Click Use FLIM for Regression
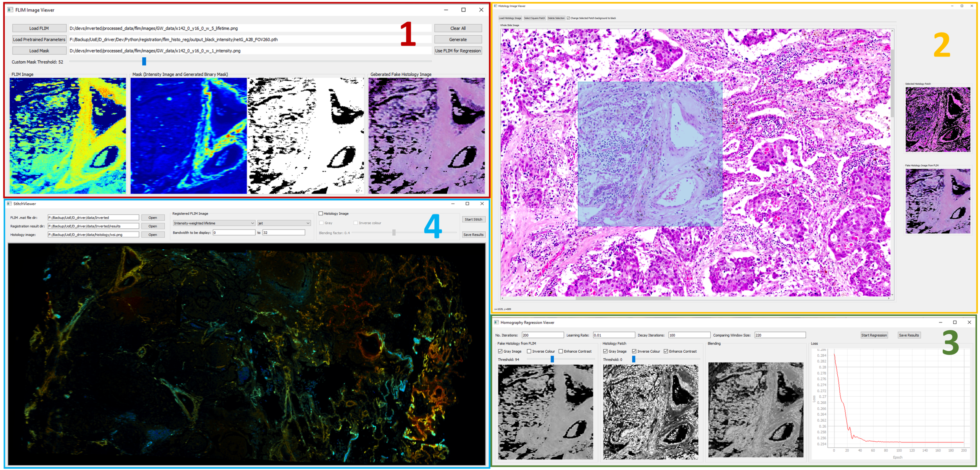Image resolution: width=980 pixels, height=470 pixels. tap(457, 51)
